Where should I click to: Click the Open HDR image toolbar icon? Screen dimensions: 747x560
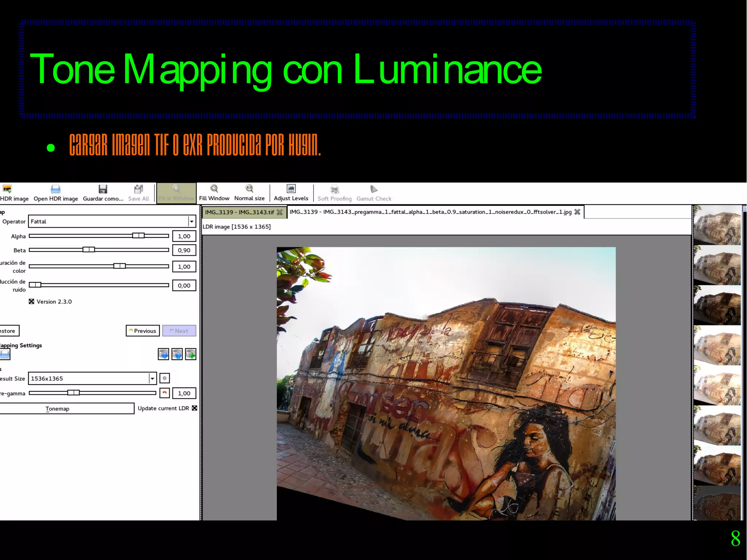tap(55, 189)
